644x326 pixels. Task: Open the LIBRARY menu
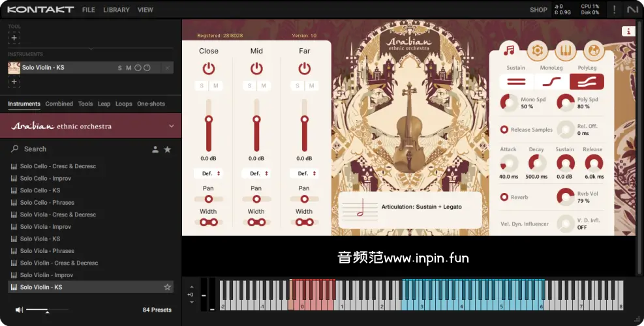116,10
